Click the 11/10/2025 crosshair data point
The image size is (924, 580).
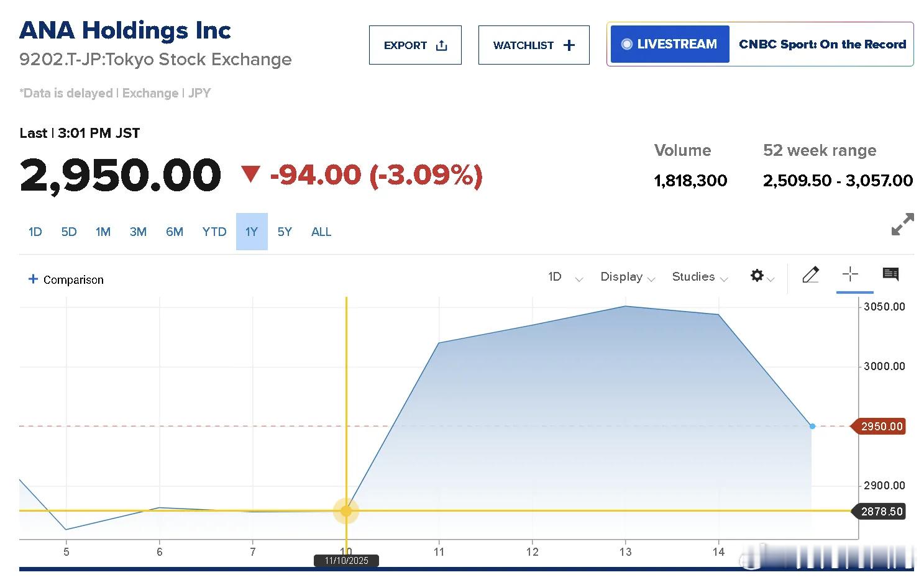click(x=346, y=511)
